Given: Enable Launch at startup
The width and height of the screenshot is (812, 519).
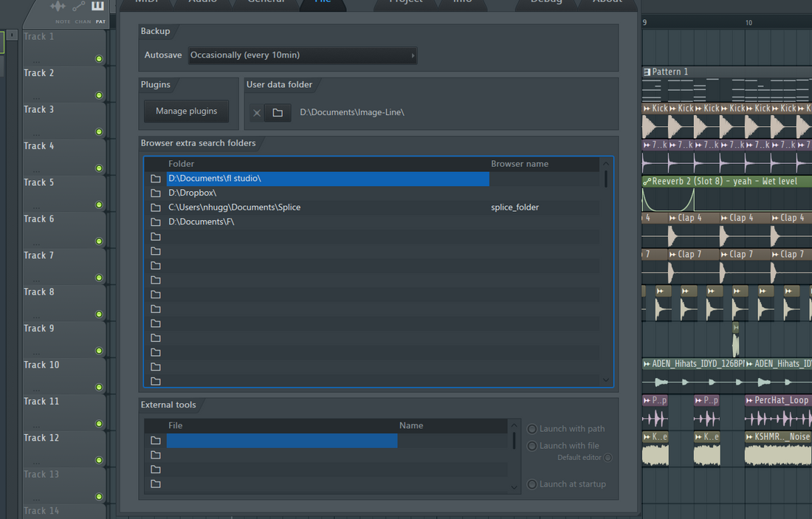Looking at the screenshot, I should pyautogui.click(x=531, y=484).
